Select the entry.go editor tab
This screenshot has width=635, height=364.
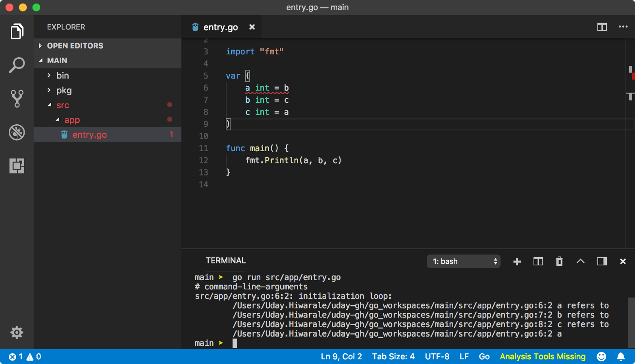coord(221,27)
